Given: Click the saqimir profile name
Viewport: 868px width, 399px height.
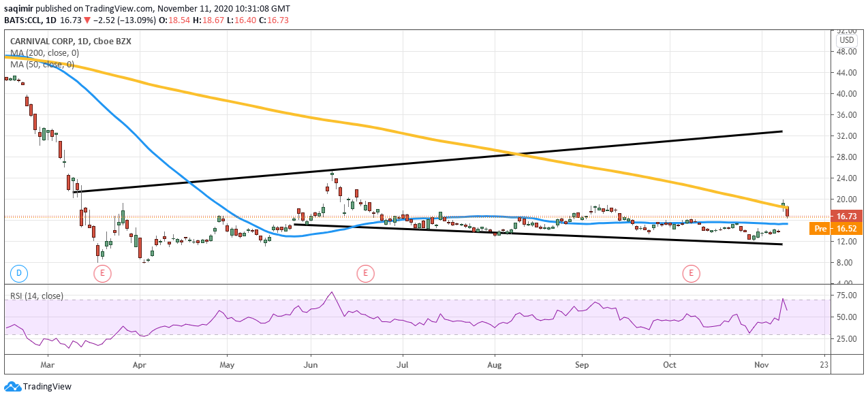Looking at the screenshot, I should [18, 8].
